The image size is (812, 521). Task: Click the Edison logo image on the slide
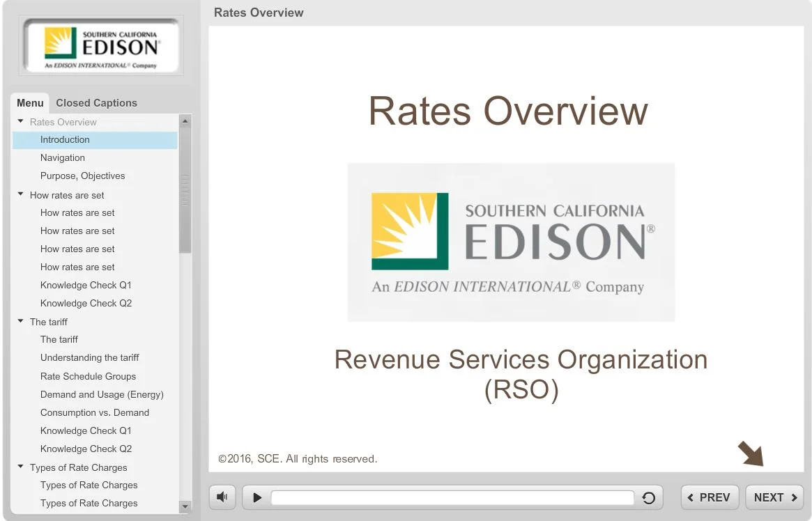click(x=511, y=242)
